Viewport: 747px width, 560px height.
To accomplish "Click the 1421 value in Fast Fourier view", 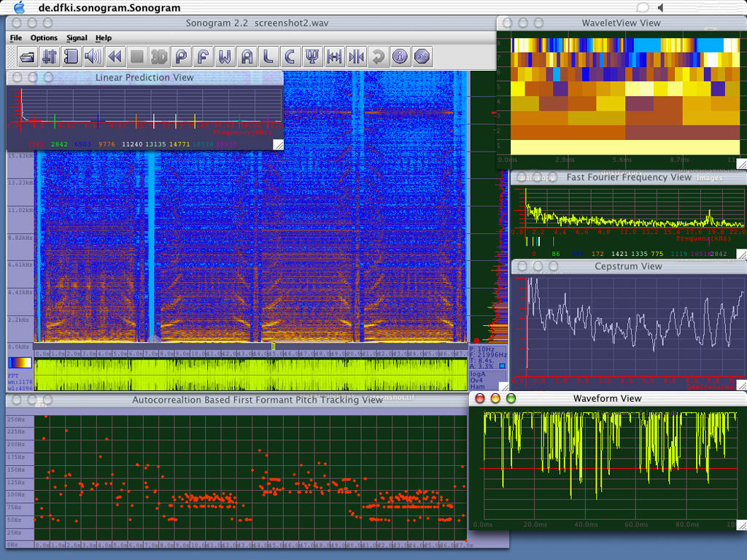I will (x=619, y=254).
